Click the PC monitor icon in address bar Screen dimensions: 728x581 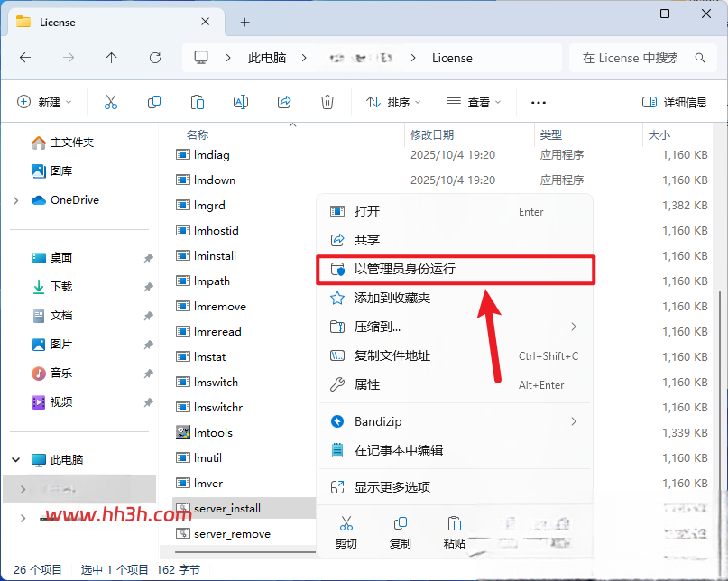point(201,58)
